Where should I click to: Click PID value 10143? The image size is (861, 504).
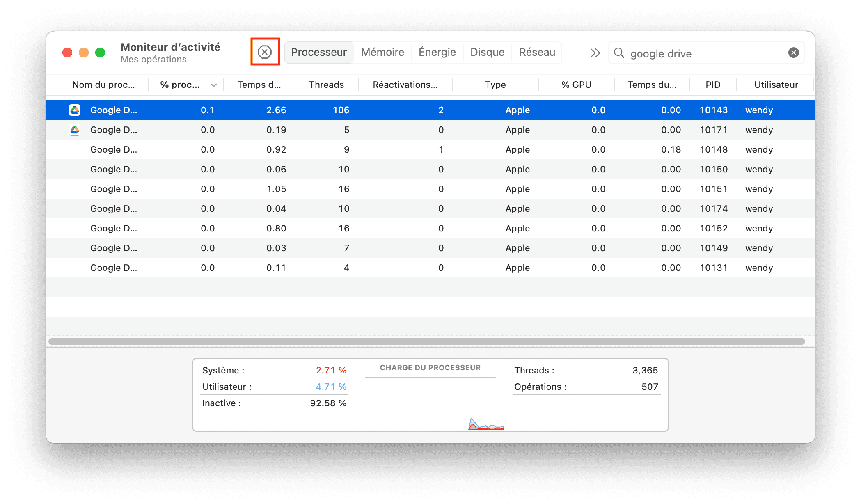(x=714, y=110)
